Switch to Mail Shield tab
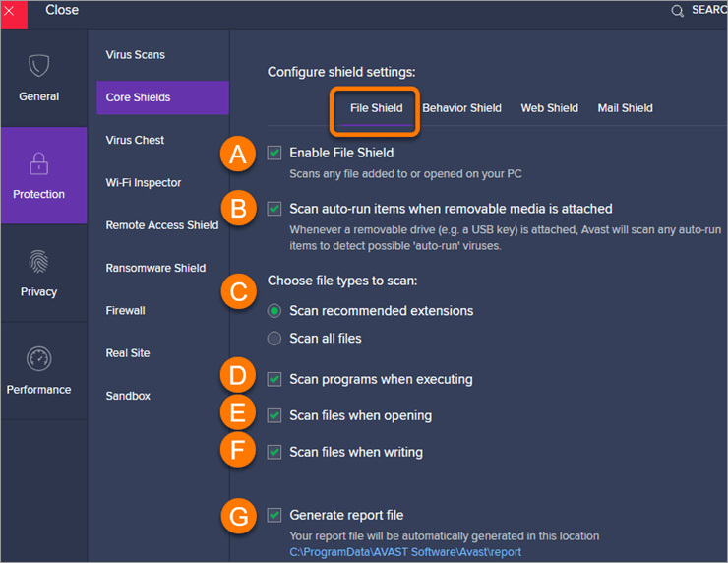This screenshot has height=563, width=728. [625, 108]
